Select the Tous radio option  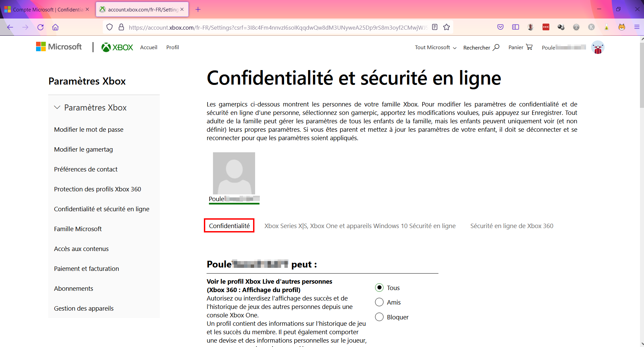[x=379, y=288]
